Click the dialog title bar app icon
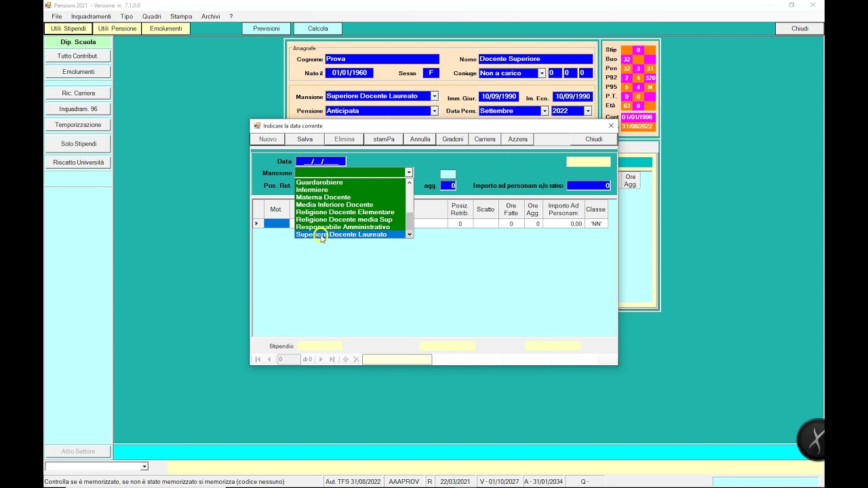 tap(257, 125)
